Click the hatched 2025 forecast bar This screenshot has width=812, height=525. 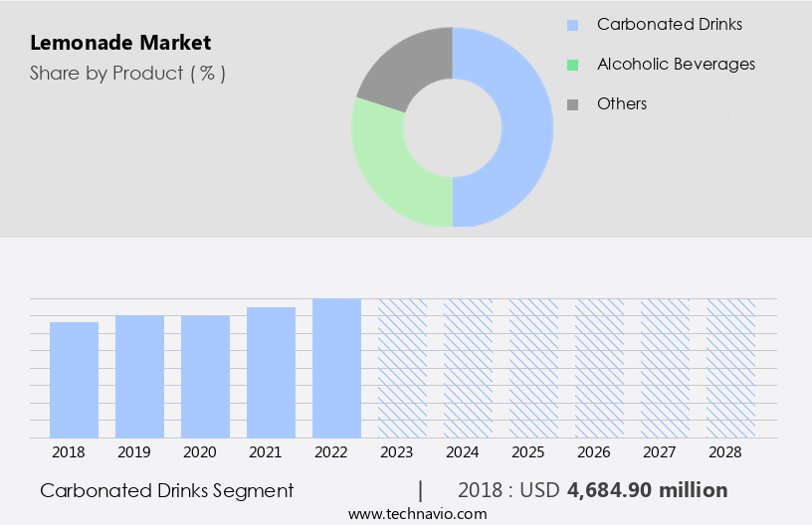pyautogui.click(x=533, y=368)
